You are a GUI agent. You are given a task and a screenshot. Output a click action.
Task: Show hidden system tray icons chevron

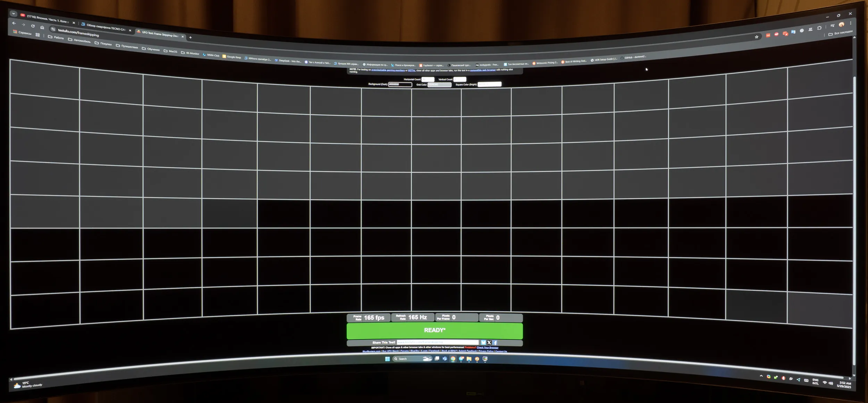point(761,376)
